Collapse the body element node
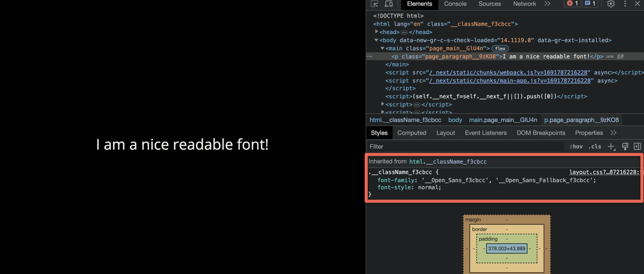644x274 pixels. 376,40
